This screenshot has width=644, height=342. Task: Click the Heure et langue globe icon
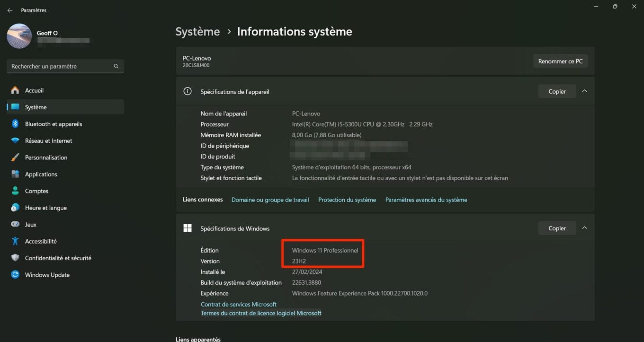15,208
